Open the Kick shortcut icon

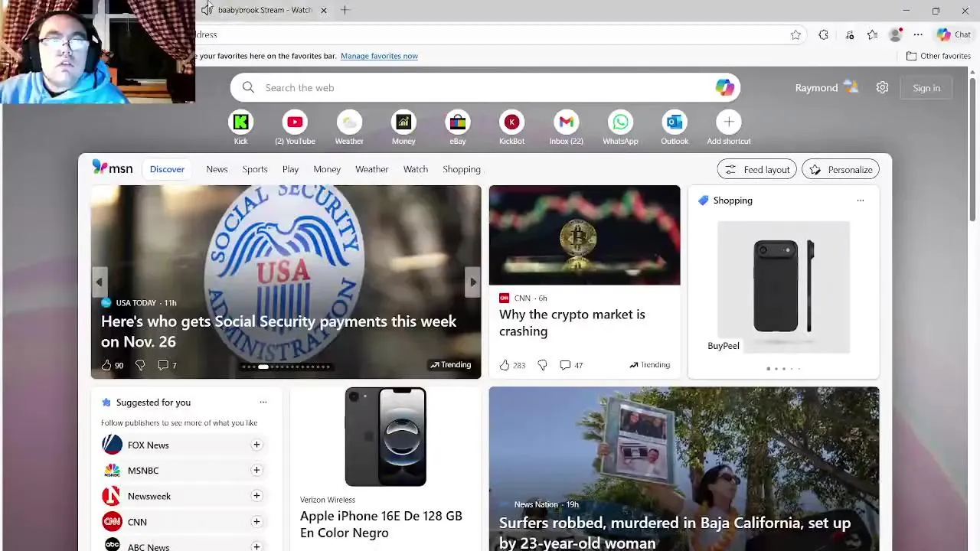(240, 122)
